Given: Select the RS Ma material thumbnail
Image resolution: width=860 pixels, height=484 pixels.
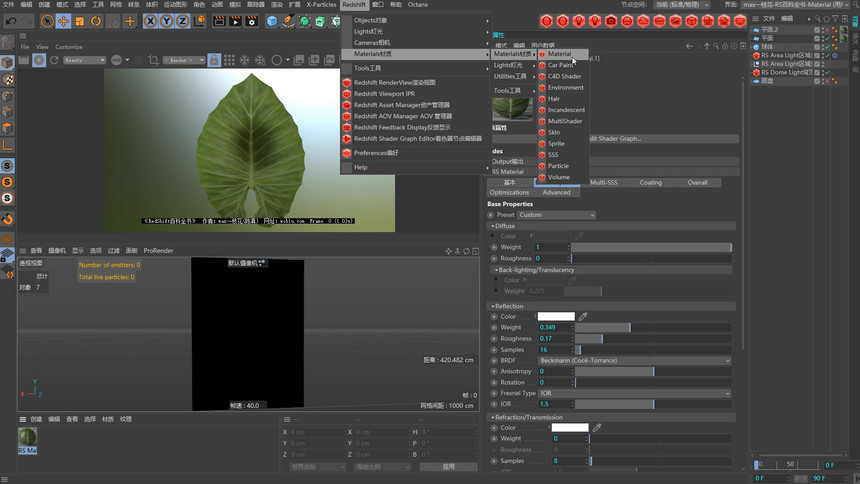Looking at the screenshot, I should 27,441.
